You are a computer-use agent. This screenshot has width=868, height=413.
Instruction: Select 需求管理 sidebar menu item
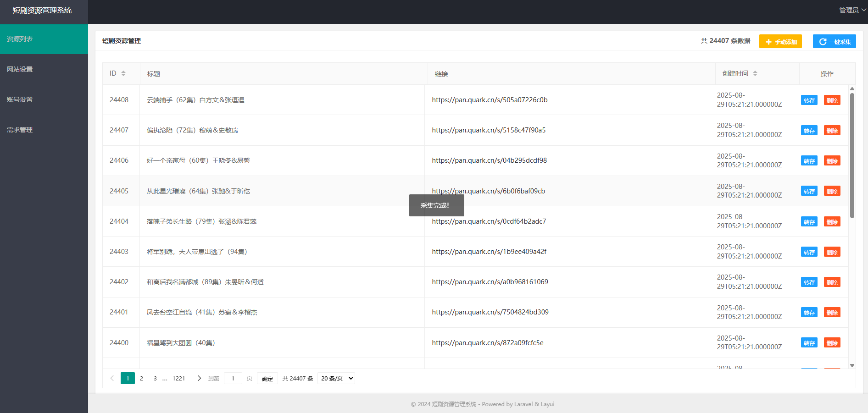point(20,130)
